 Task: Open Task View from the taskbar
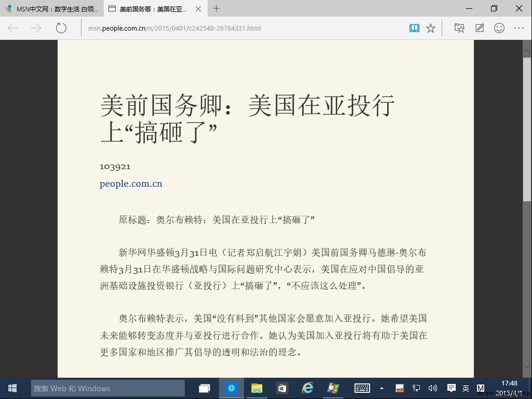click(204, 388)
